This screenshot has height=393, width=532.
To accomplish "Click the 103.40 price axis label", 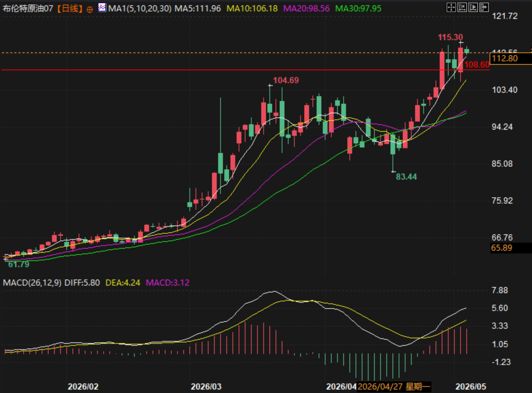I will pos(505,90).
